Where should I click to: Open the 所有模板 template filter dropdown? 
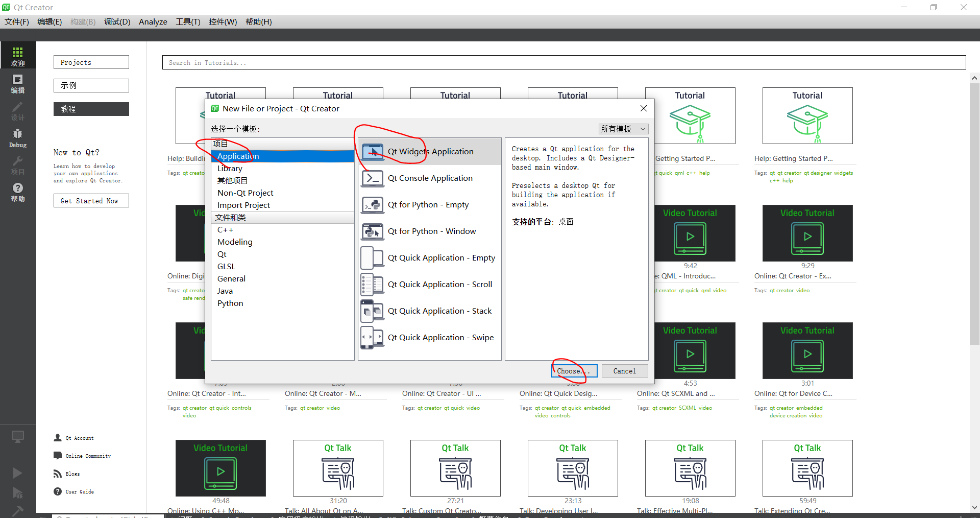click(x=623, y=129)
